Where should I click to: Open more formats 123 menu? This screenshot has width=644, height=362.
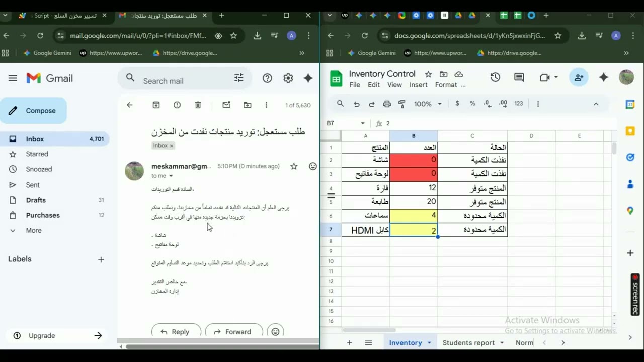pyautogui.click(x=519, y=104)
